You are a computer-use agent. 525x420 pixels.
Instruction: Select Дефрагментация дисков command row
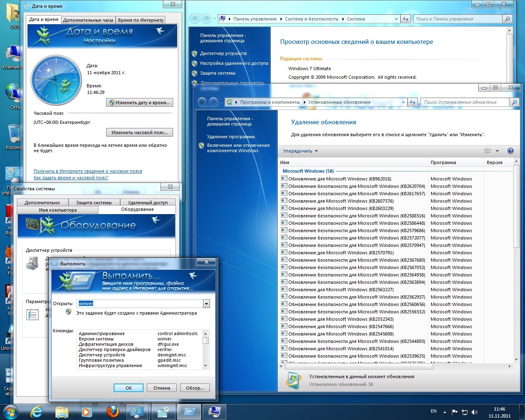click(x=139, y=344)
